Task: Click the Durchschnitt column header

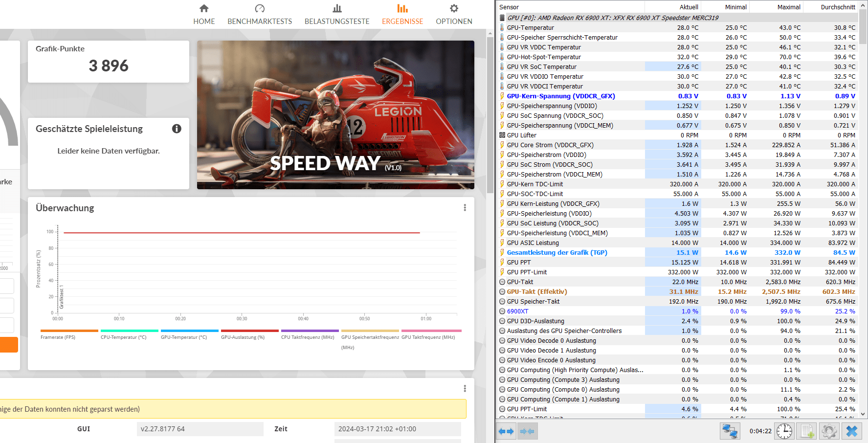Action: point(830,7)
